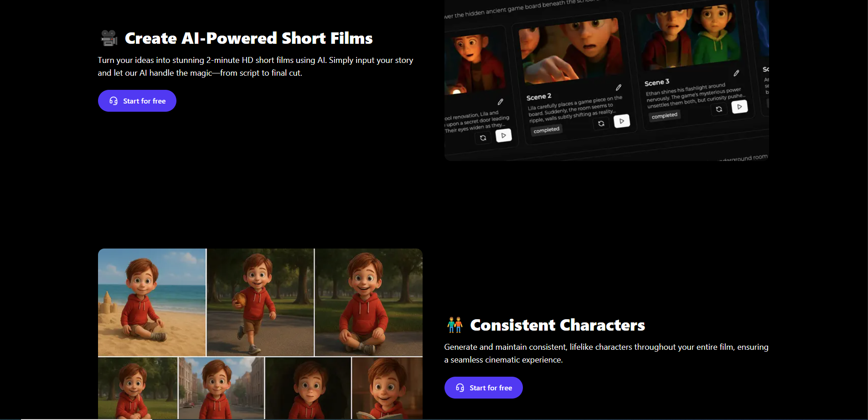Click the edit pencil icon on Scene 1
The image size is (868, 420).
pos(501,101)
